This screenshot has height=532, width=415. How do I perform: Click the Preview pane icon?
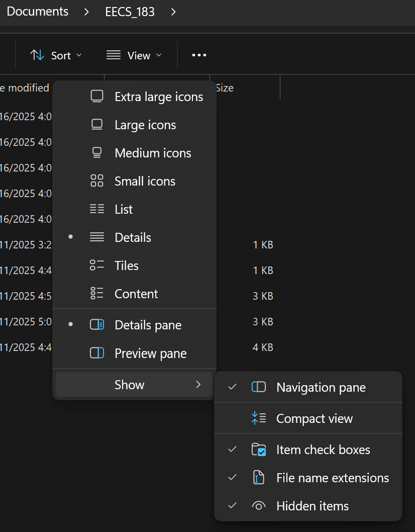point(97,353)
